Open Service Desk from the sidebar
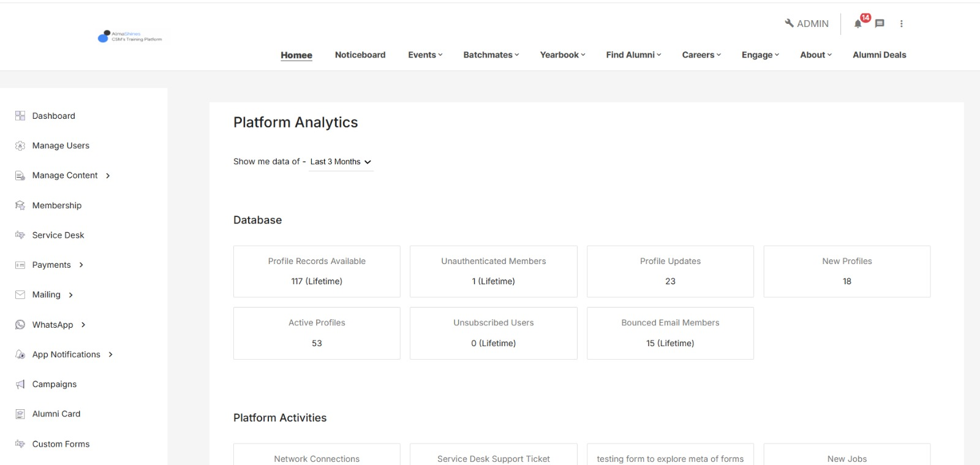The width and height of the screenshot is (980, 465). pos(58,235)
